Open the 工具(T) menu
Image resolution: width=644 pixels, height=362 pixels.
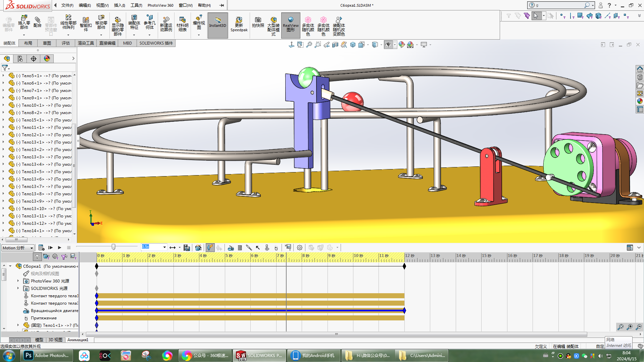pyautogui.click(x=136, y=5)
